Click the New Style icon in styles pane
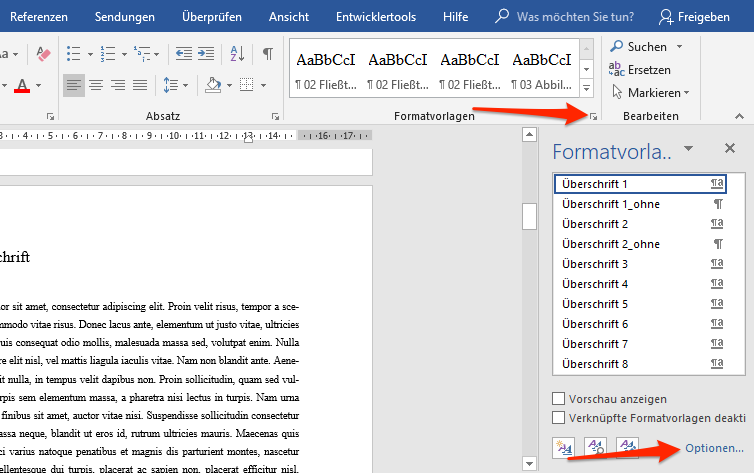 coord(563,447)
